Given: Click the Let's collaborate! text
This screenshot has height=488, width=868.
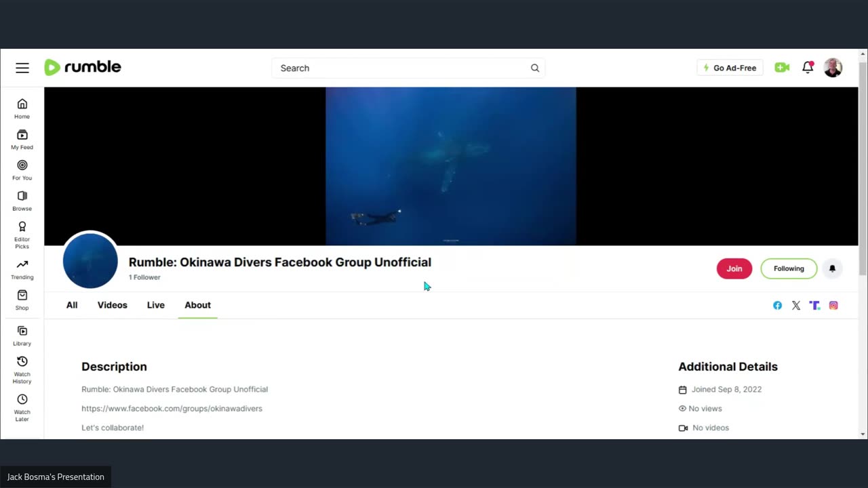Looking at the screenshot, I should click(113, 428).
